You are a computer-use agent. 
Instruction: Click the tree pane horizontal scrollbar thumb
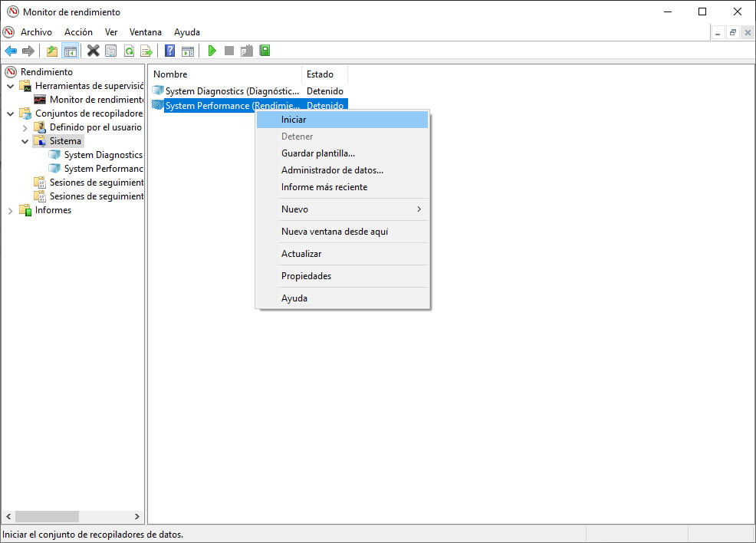tap(47, 516)
